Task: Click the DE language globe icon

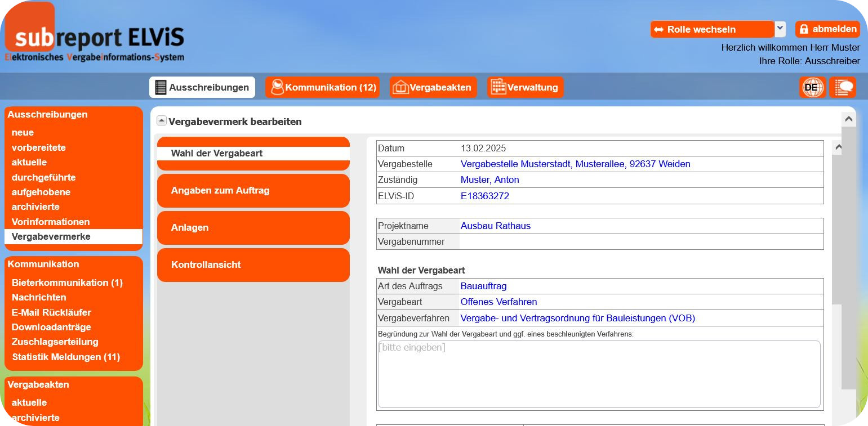Action: [x=812, y=87]
